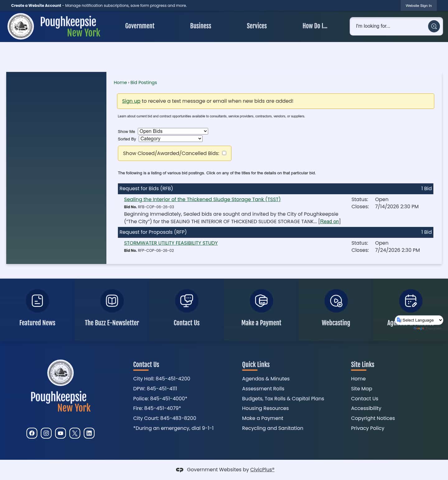The height and width of the screenshot is (480, 448).
Task: Click the Privacy Policy link
Action: coord(368,428)
